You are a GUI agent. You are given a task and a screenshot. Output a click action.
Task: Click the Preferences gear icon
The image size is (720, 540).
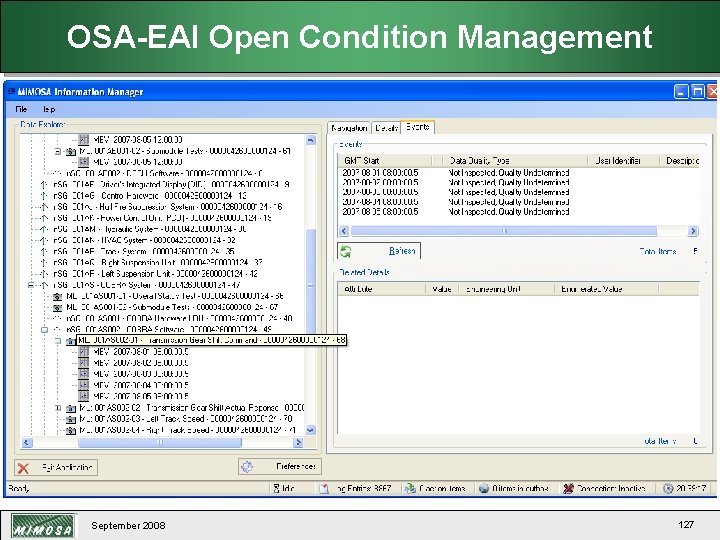point(247,467)
